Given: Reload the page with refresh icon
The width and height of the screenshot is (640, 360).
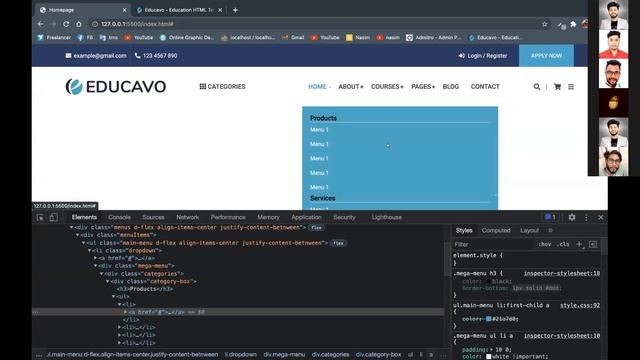Looking at the screenshot, I should coord(66,24).
